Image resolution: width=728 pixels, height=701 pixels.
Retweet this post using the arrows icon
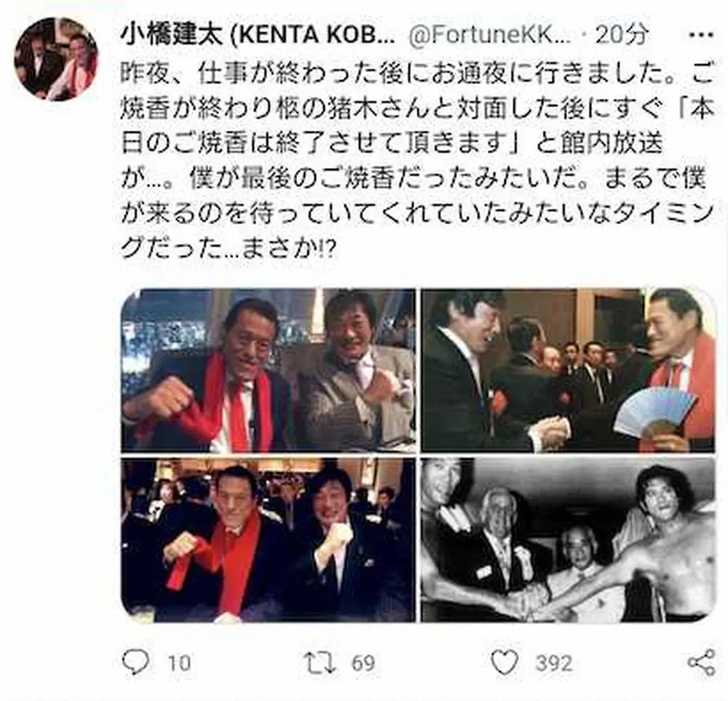coord(322,662)
